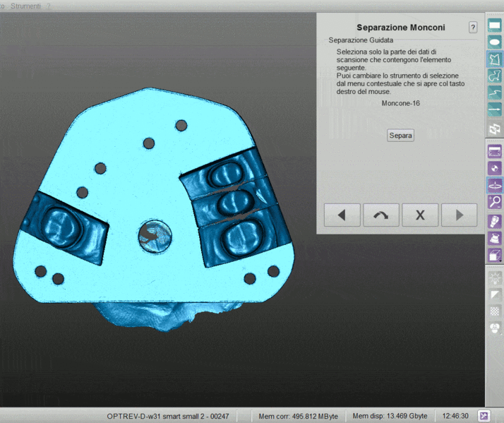The width and height of the screenshot is (504, 423).
Task: Select the ellipse selection tool
Action: point(495,42)
